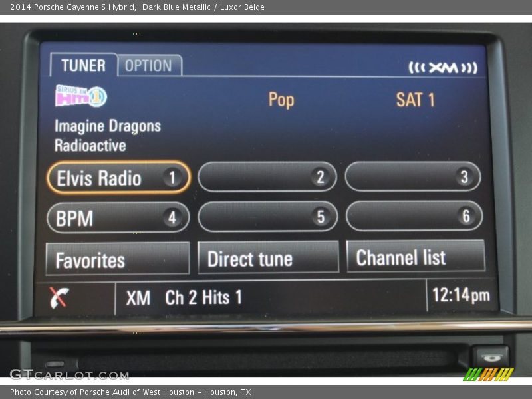
Task: Select empty preset button 2
Action: [x=267, y=177]
